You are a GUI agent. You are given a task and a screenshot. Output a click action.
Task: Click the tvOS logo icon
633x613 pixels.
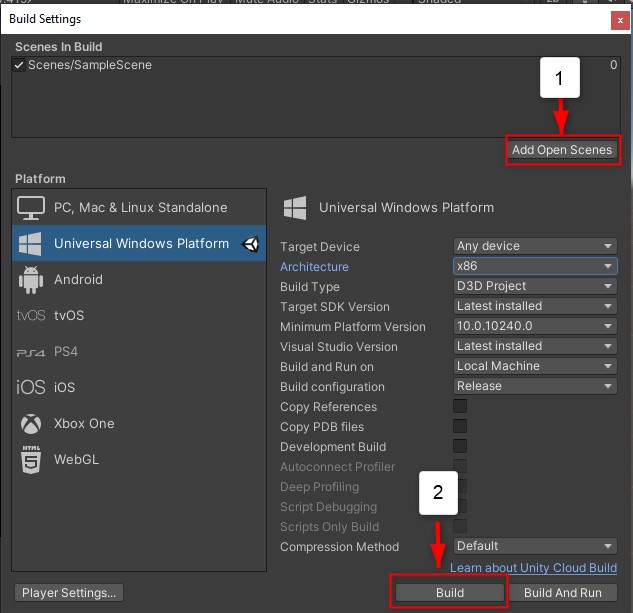[x=31, y=315]
